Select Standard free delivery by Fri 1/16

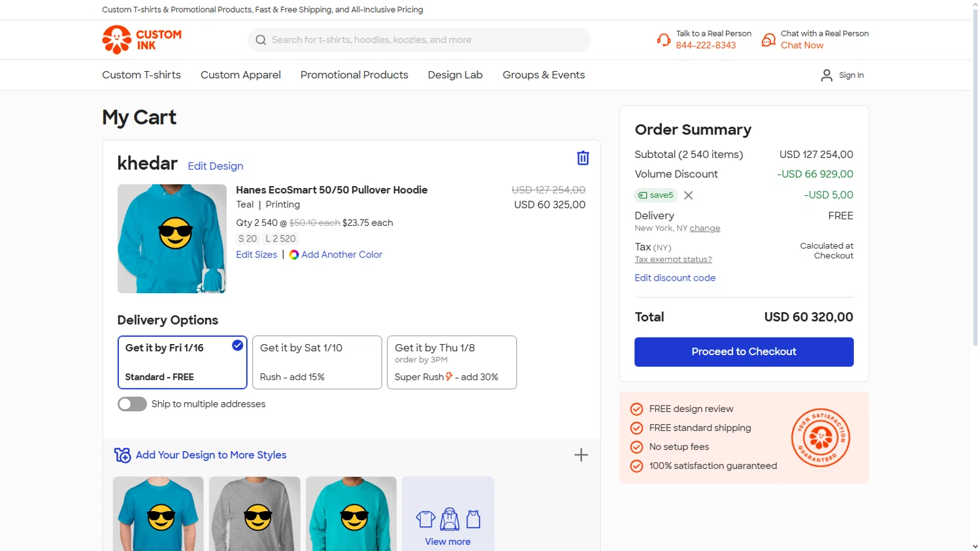pyautogui.click(x=182, y=362)
